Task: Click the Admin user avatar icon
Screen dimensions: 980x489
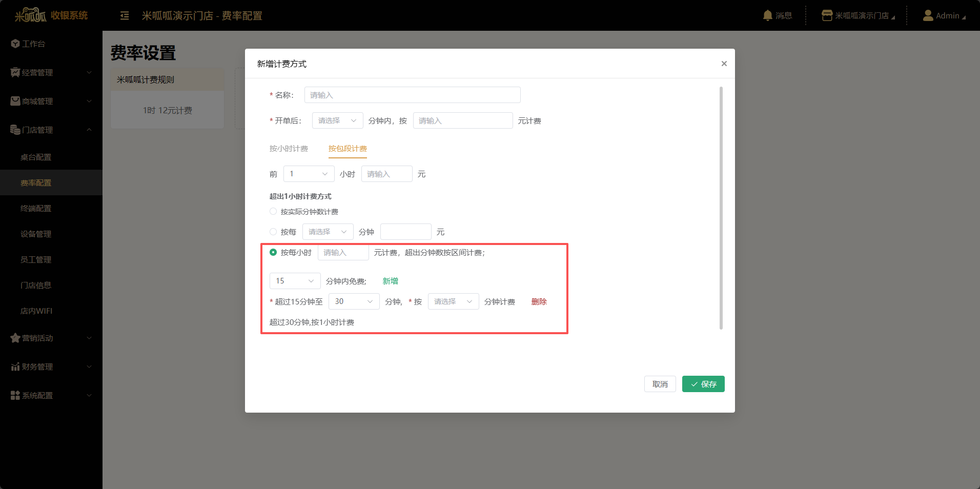Action: [928, 15]
